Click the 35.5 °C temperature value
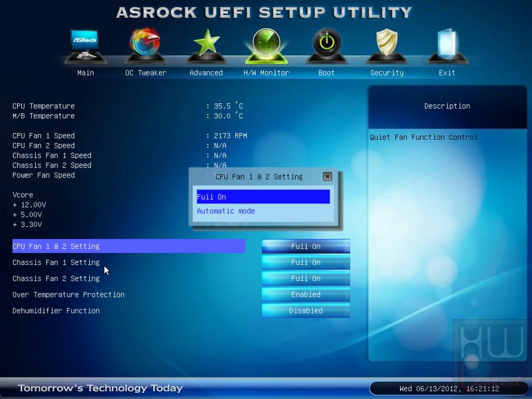The image size is (532, 399). [228, 106]
